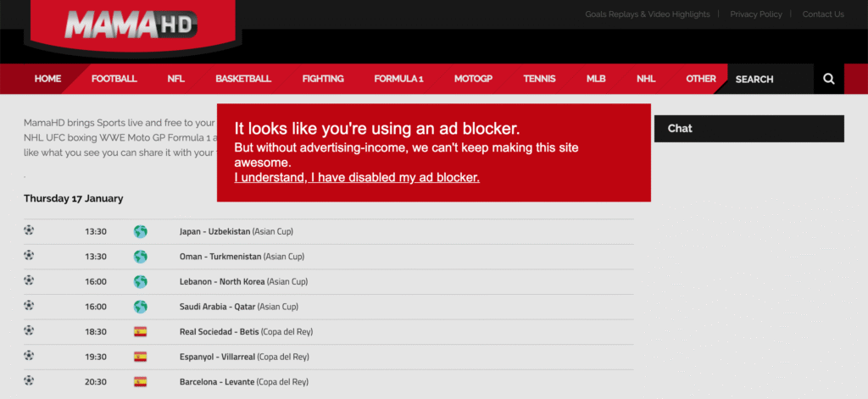Click the search magnifier icon
The height and width of the screenshot is (399, 868).
tap(828, 79)
